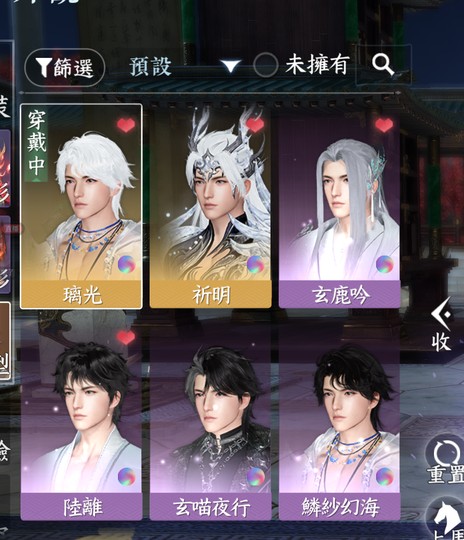This screenshot has height=540, width=464.
Task: Click the color dye orb on 陸離
Action: tap(126, 477)
